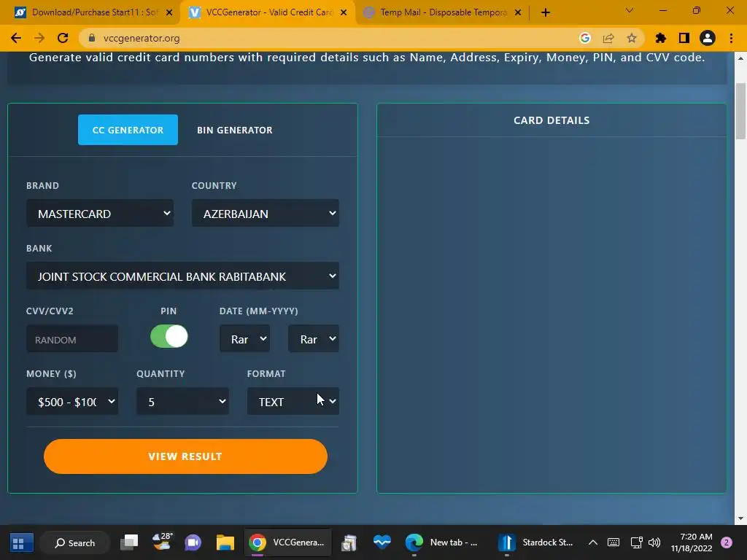Open Google icon in address bar

(585, 38)
